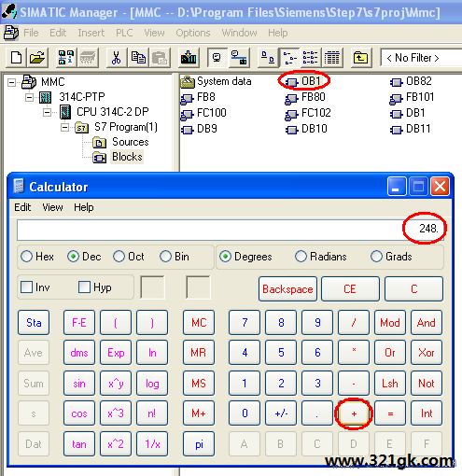Select the OB82 block
462x476 pixels.
click(x=411, y=81)
